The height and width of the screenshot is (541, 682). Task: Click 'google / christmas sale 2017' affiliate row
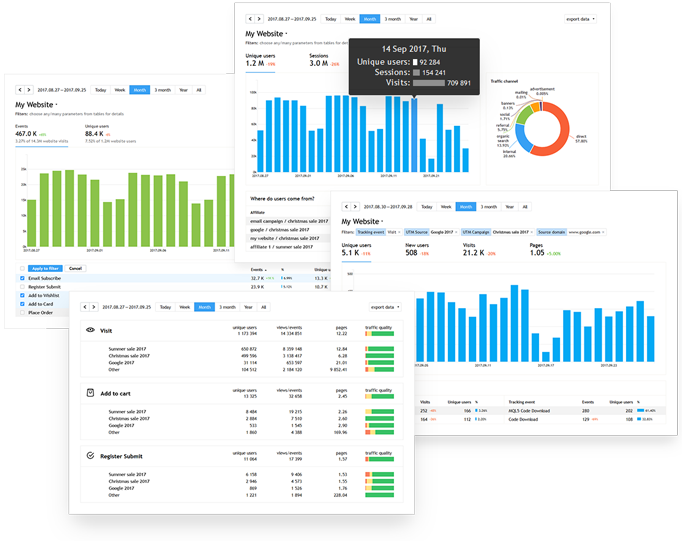click(x=289, y=230)
